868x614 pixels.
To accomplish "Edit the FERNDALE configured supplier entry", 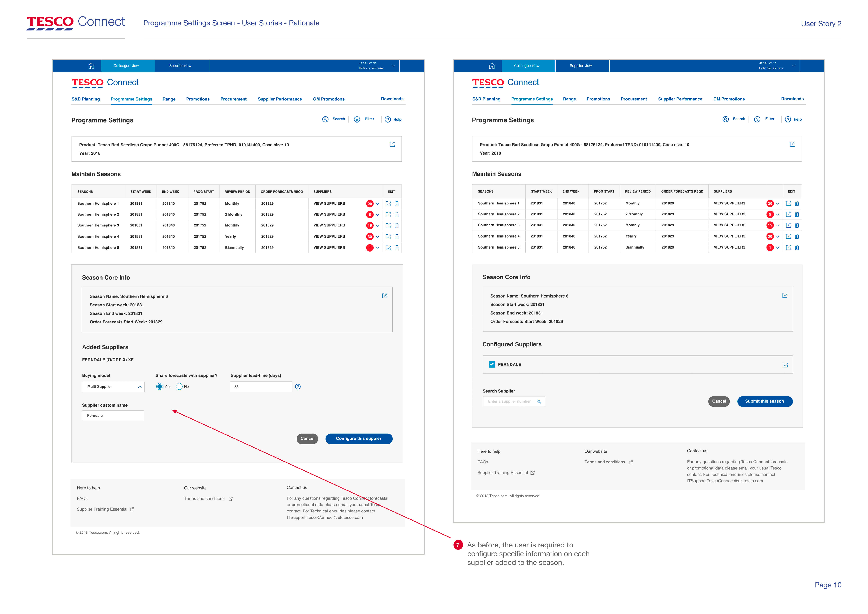I will (x=785, y=365).
